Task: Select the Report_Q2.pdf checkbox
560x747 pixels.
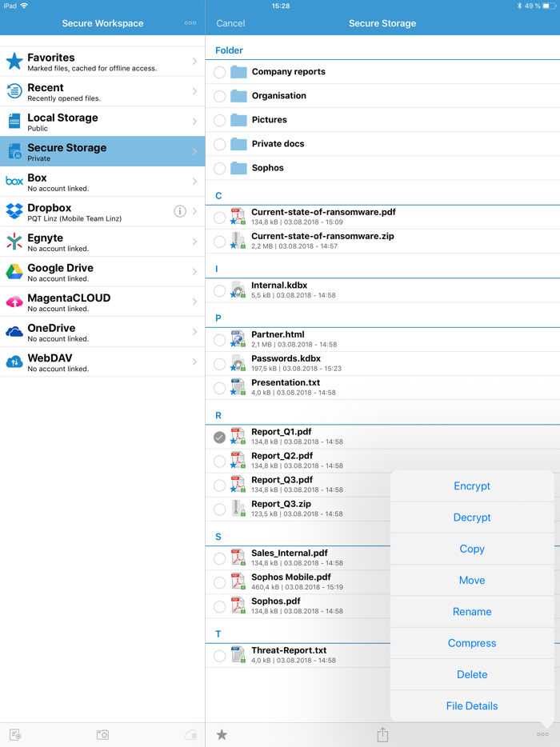Action: [219, 461]
